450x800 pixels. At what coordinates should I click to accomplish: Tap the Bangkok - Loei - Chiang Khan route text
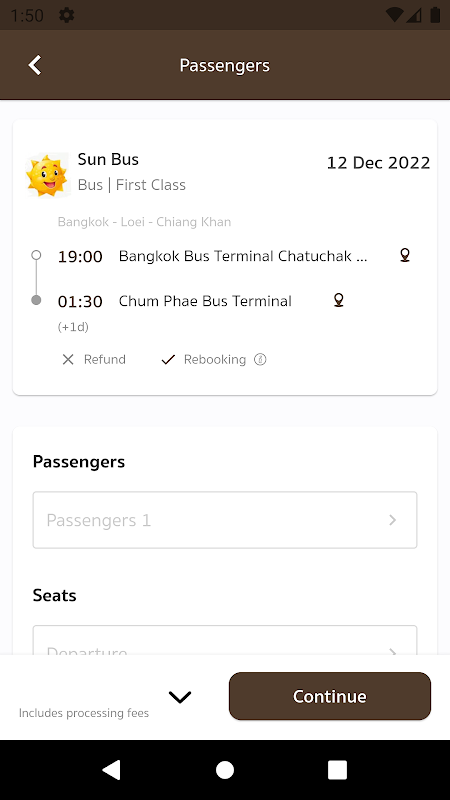(x=144, y=222)
